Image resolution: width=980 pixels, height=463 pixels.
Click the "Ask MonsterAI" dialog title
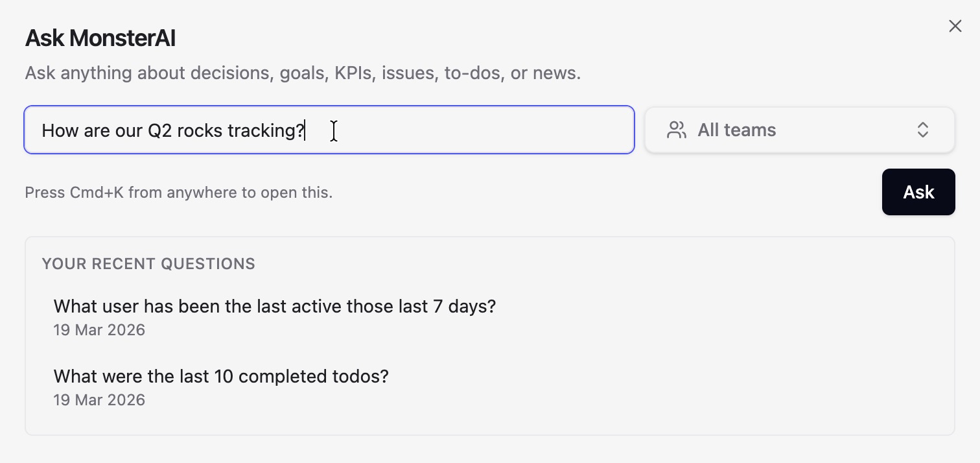click(100, 38)
